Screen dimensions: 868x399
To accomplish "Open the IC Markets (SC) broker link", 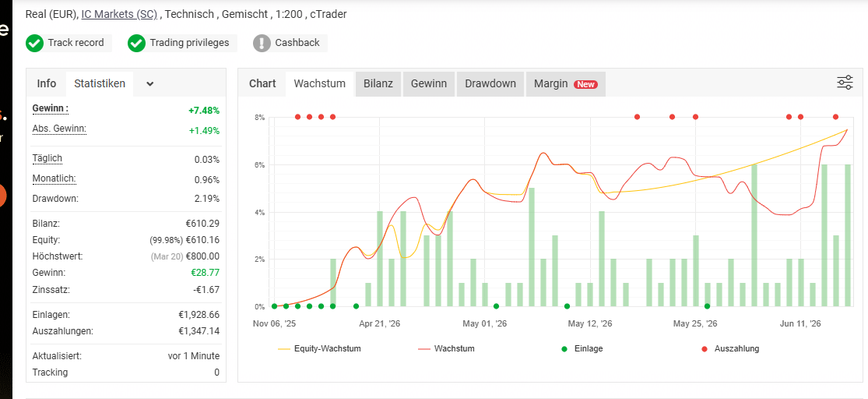I will click(x=119, y=14).
